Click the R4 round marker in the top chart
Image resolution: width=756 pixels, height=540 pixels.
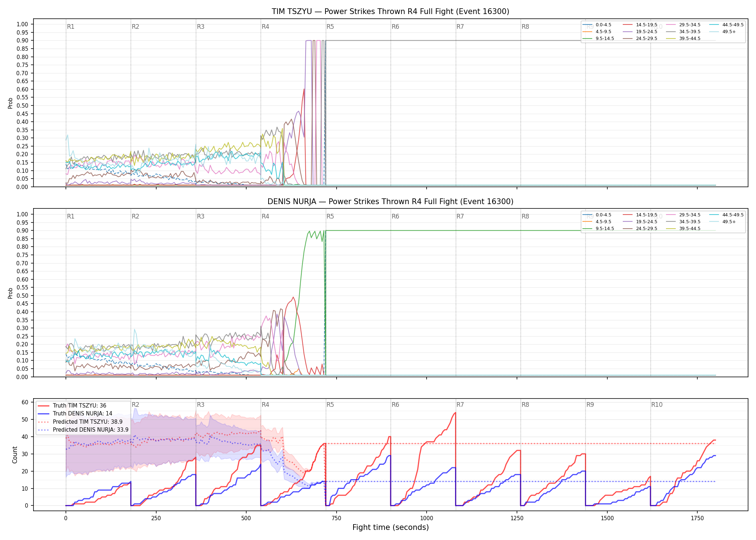pos(265,27)
